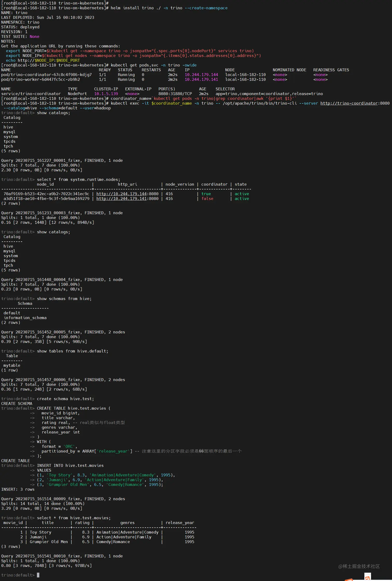Click node ID 70af9169-b523-42ec-a9b2-7022c341ec9c
This screenshot has width=392, height=581.
[x=46, y=194]
